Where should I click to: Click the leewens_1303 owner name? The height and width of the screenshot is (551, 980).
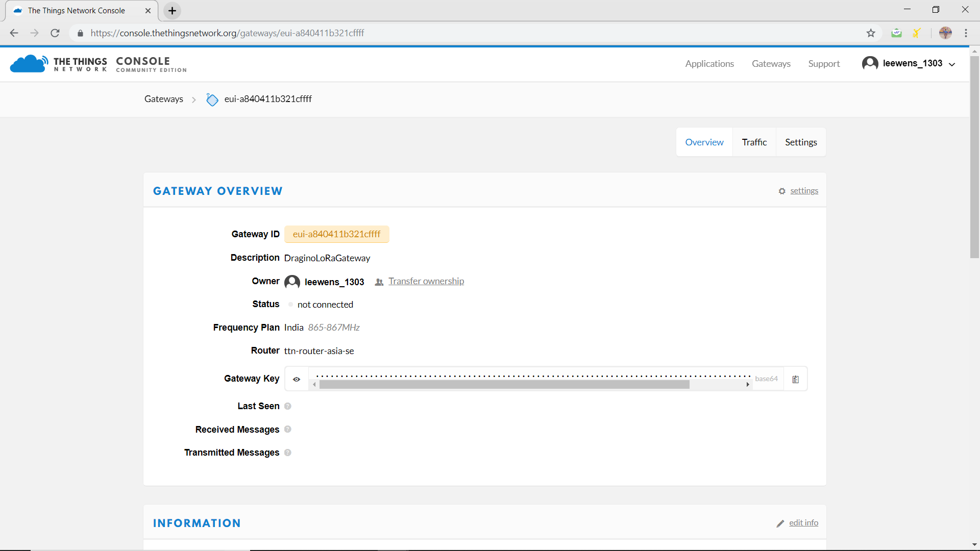pyautogui.click(x=334, y=282)
